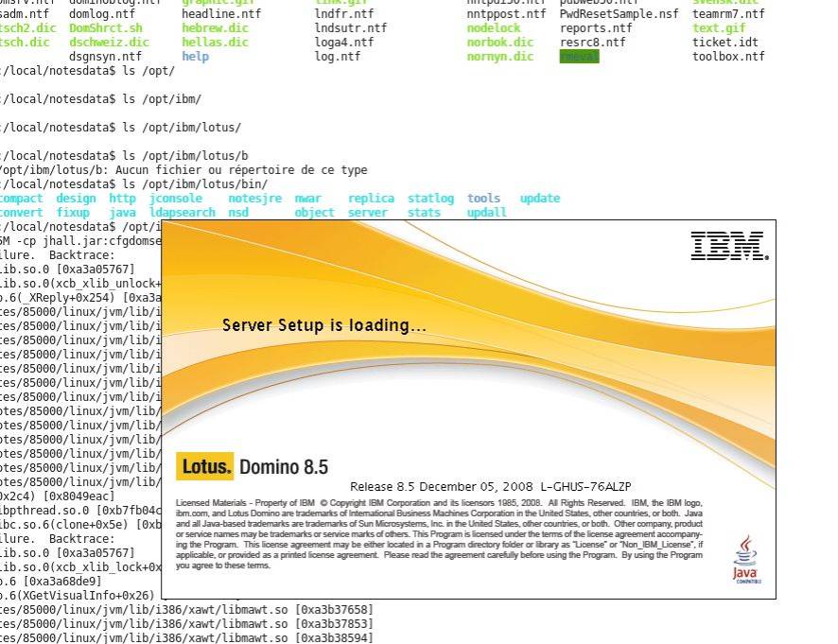Click the Java Compatible logo

click(746, 559)
